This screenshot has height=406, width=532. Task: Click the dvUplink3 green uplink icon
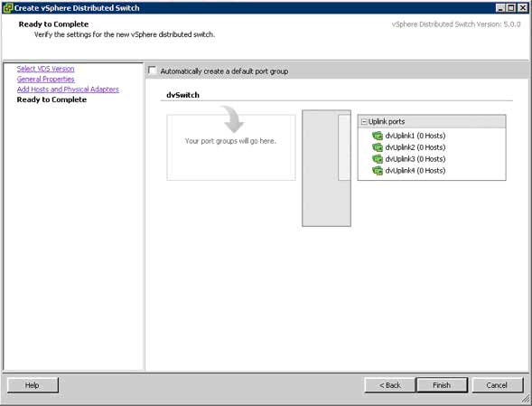378,159
